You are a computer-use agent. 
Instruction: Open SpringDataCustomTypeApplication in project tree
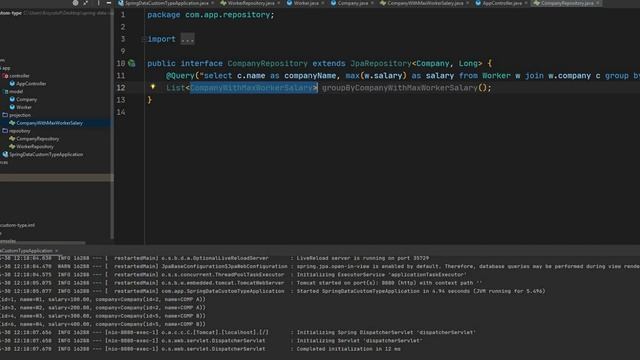point(46,155)
